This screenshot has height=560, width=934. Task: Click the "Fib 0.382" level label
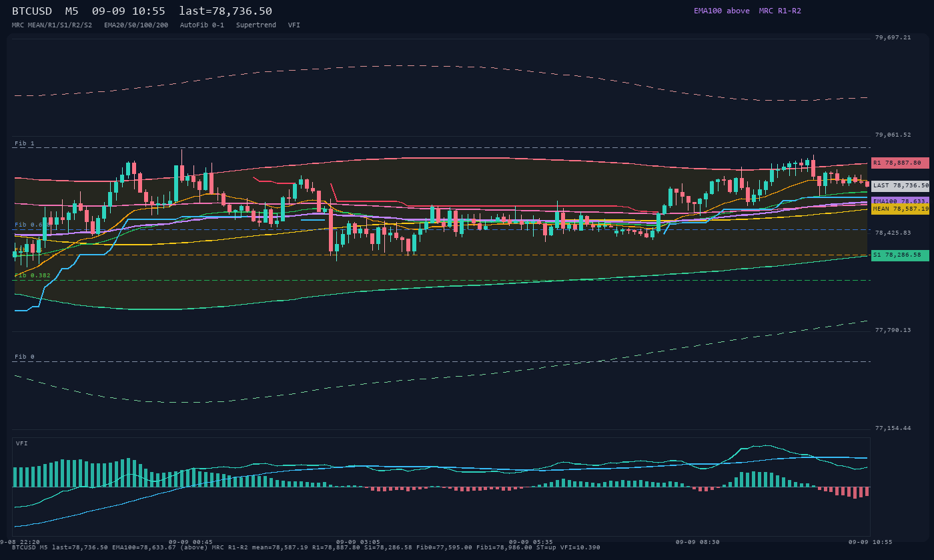[x=33, y=275]
